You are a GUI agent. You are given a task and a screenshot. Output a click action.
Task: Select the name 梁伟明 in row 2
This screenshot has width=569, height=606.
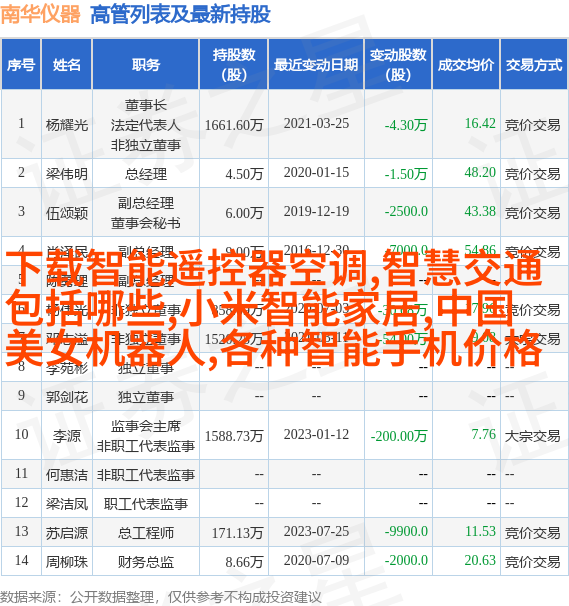66,174
